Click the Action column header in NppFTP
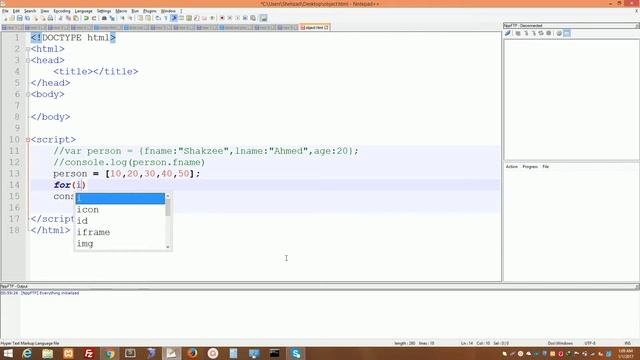The image size is (640, 360). tap(511, 167)
